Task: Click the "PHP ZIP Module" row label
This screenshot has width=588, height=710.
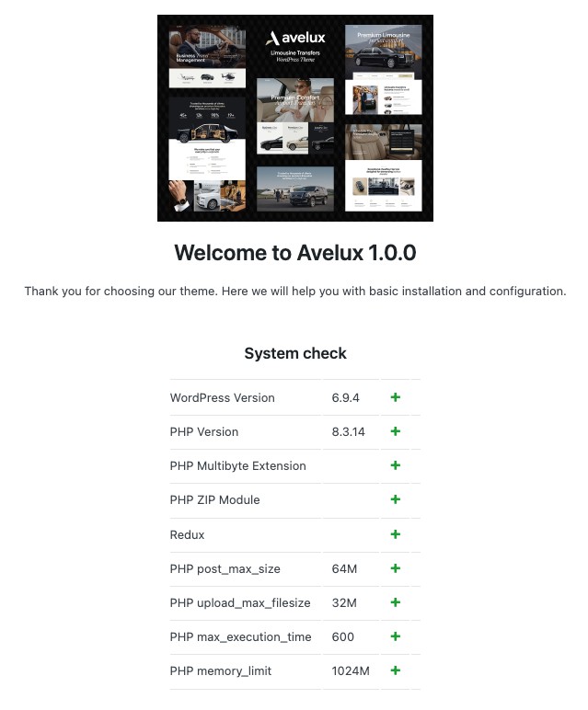Action: tap(214, 499)
